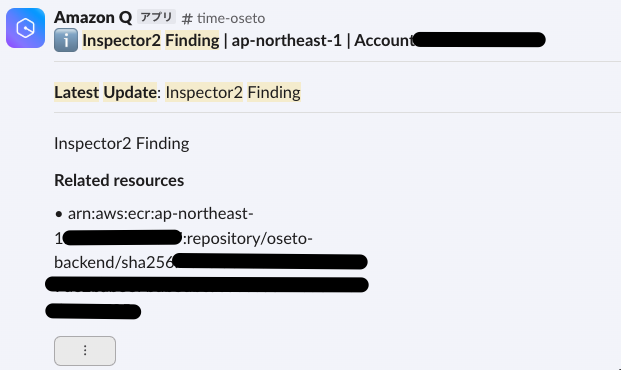Click Inspector2 Finding after Latest Update
The height and width of the screenshot is (370, 621).
(x=233, y=92)
